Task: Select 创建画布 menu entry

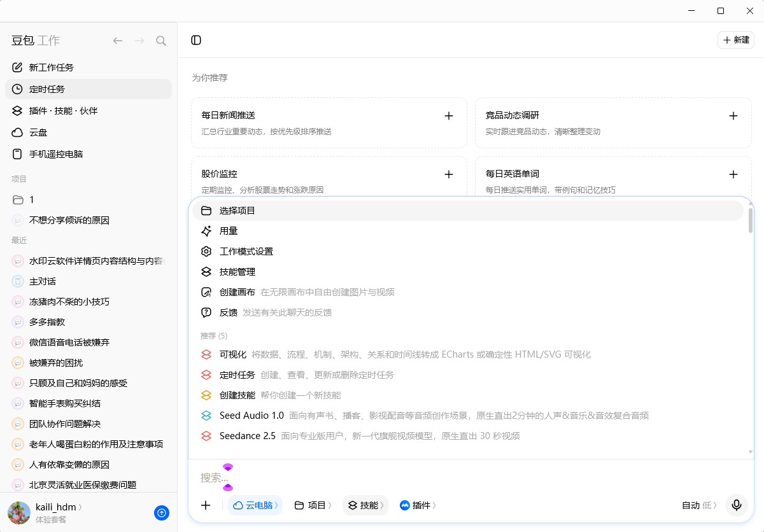Action: click(468, 292)
